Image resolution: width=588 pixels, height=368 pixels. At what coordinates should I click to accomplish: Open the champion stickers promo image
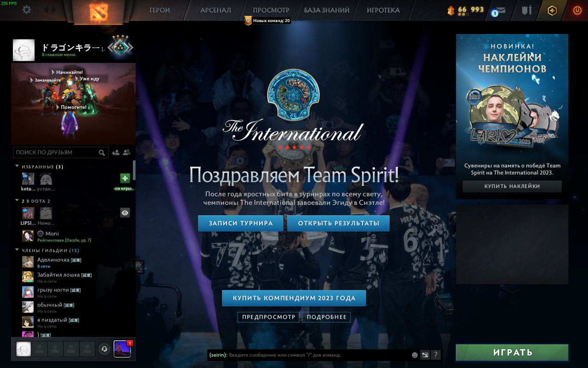512,116
